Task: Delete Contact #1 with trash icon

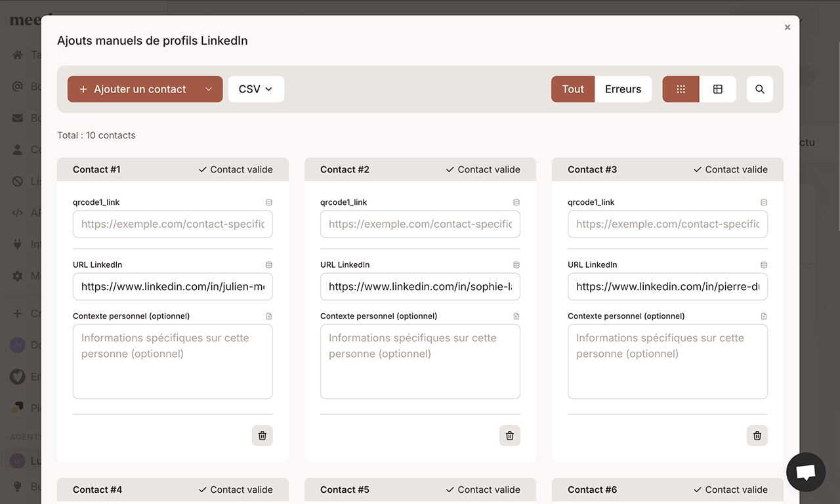Action: (262, 436)
